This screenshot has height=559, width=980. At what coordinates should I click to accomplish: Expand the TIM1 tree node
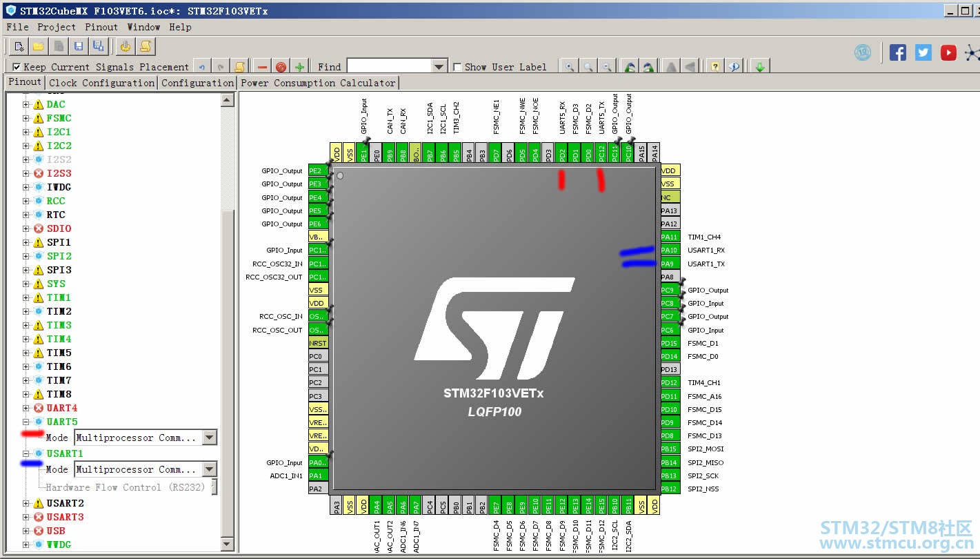[26, 297]
